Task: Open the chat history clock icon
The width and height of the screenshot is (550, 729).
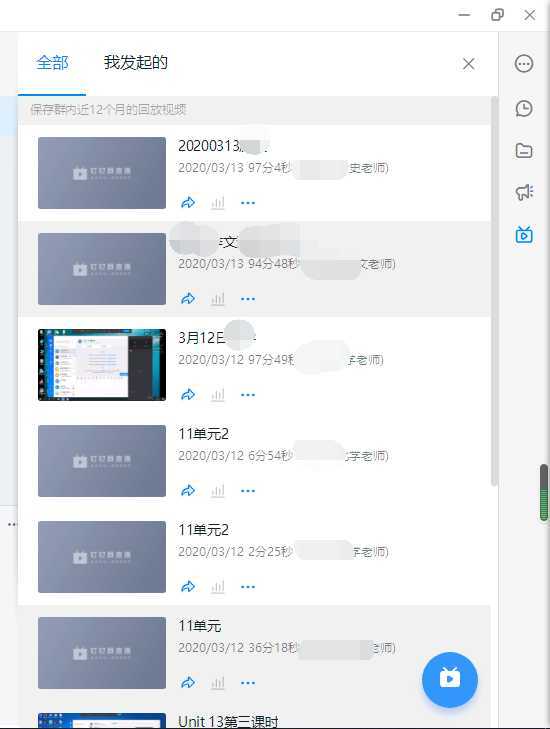Action: pyautogui.click(x=524, y=108)
